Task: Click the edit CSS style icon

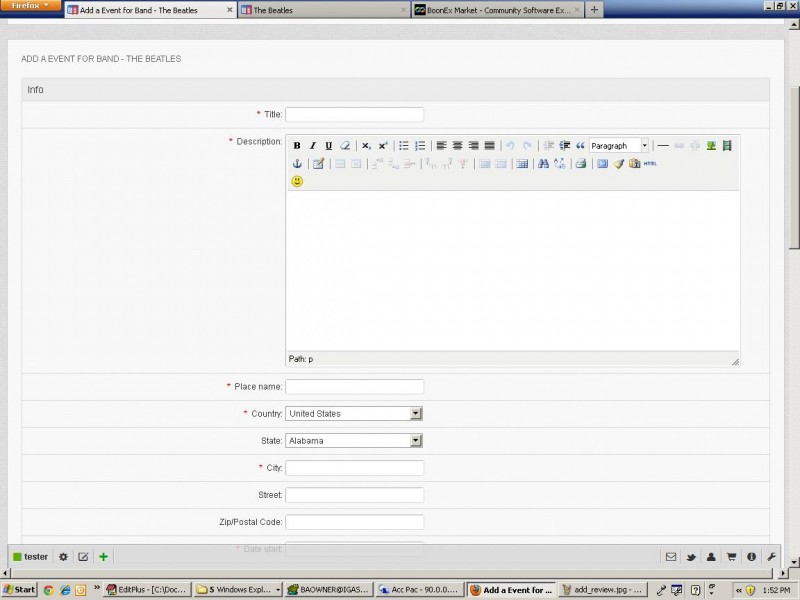Action: point(318,163)
